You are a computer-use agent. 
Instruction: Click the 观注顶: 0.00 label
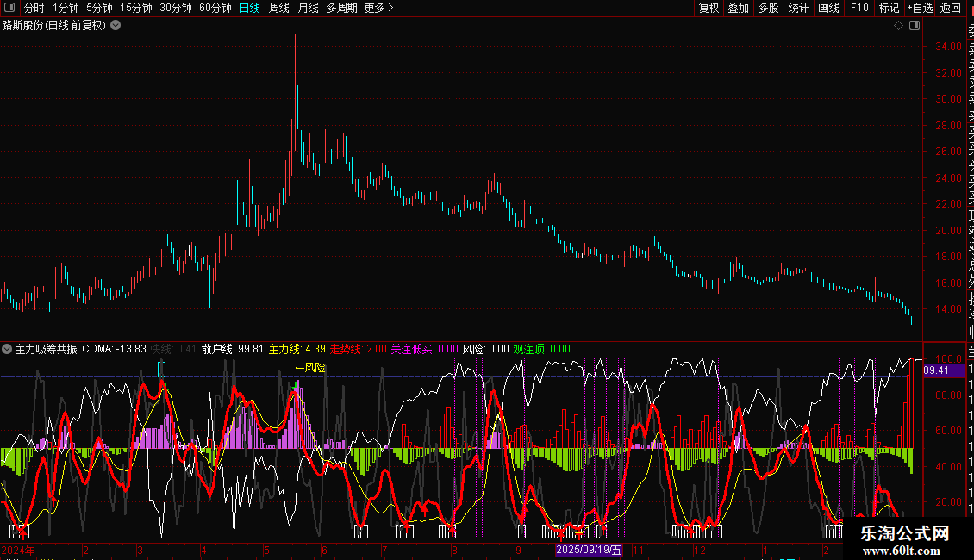click(x=541, y=349)
